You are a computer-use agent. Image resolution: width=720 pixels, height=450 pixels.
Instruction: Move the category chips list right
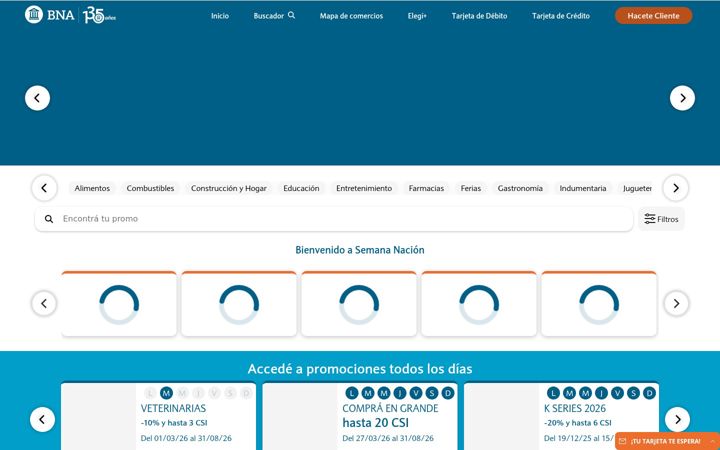coord(676,188)
